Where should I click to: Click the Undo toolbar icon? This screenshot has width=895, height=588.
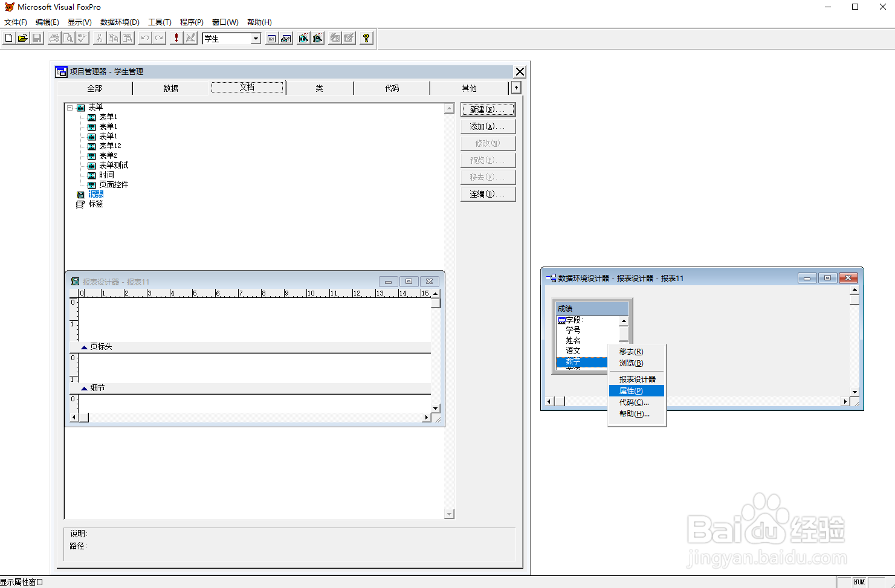tap(145, 38)
